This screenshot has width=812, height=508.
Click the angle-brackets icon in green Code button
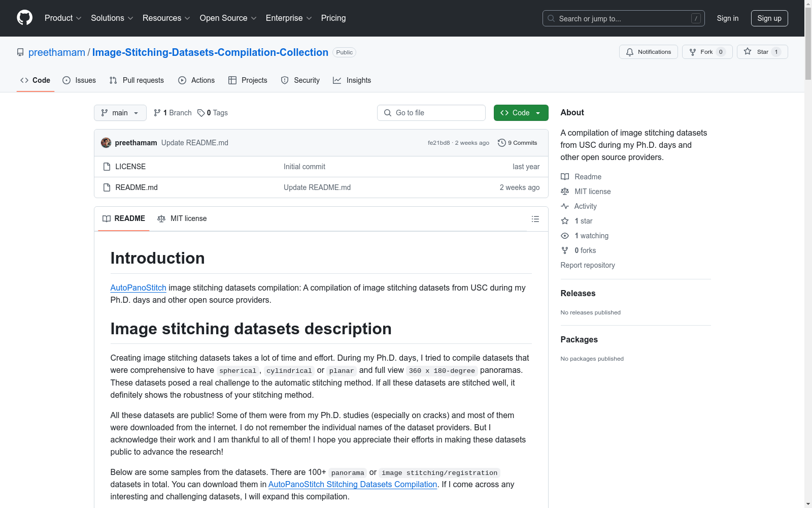click(504, 113)
